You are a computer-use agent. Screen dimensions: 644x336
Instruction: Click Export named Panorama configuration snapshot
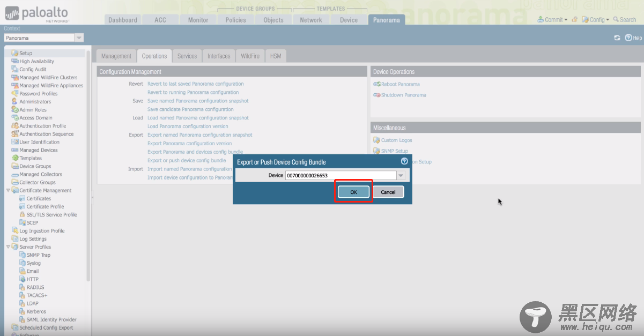point(199,135)
